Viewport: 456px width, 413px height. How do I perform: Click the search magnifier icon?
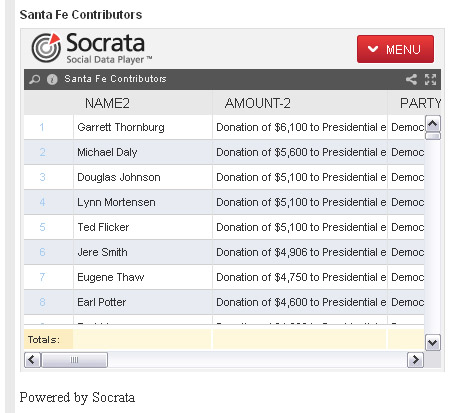(x=34, y=79)
